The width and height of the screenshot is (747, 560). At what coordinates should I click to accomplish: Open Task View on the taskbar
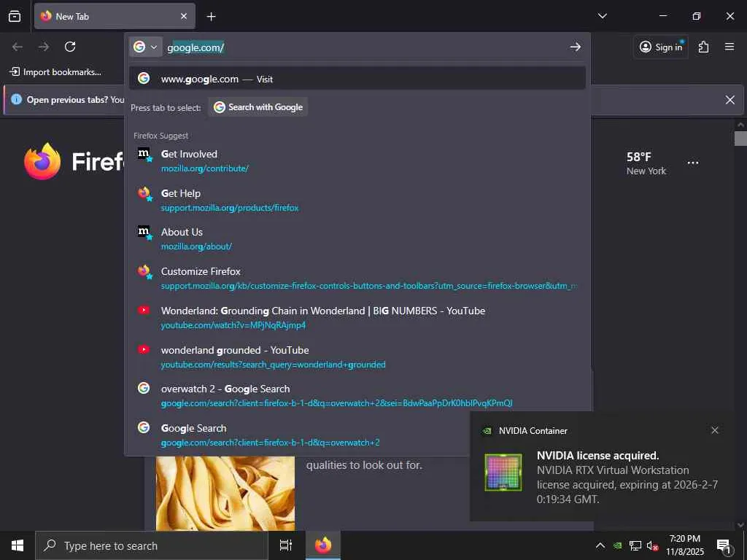coord(285,545)
